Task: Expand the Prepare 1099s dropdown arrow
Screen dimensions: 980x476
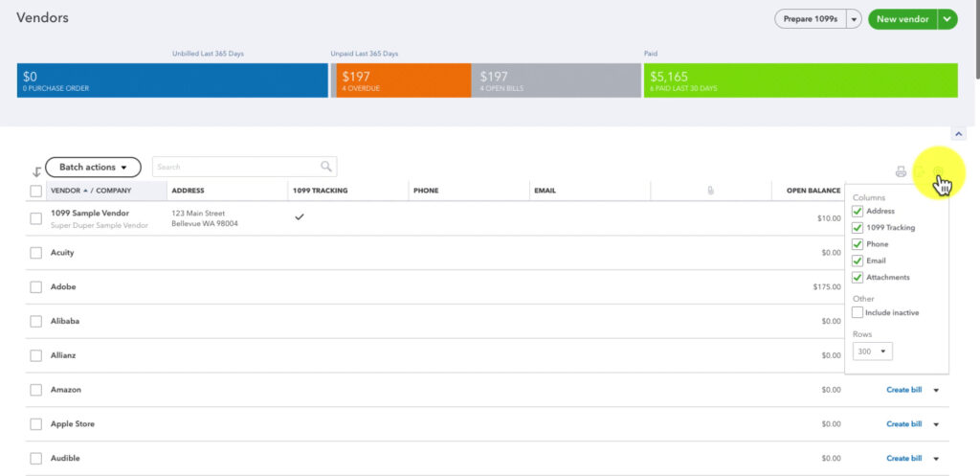Action: [x=855, y=19]
